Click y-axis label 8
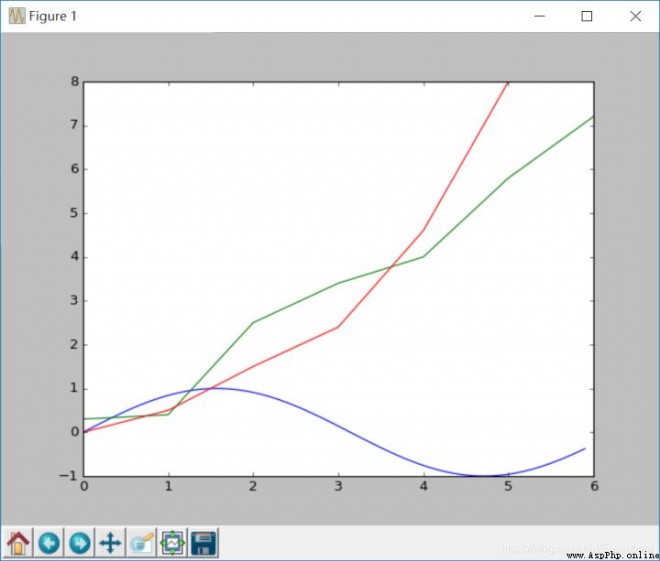Image resolution: width=660 pixels, height=561 pixels. (75, 81)
